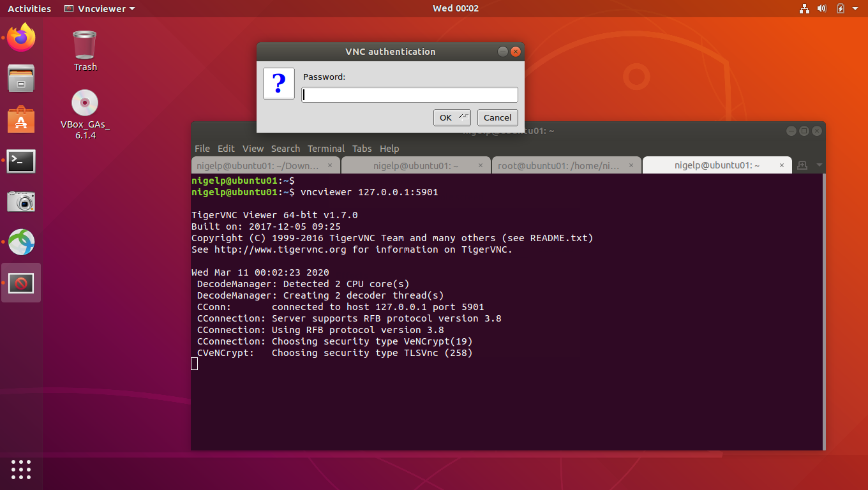Open the VBox_GAs_6.1.4 disc icon
The image size is (868, 490).
[x=85, y=115]
